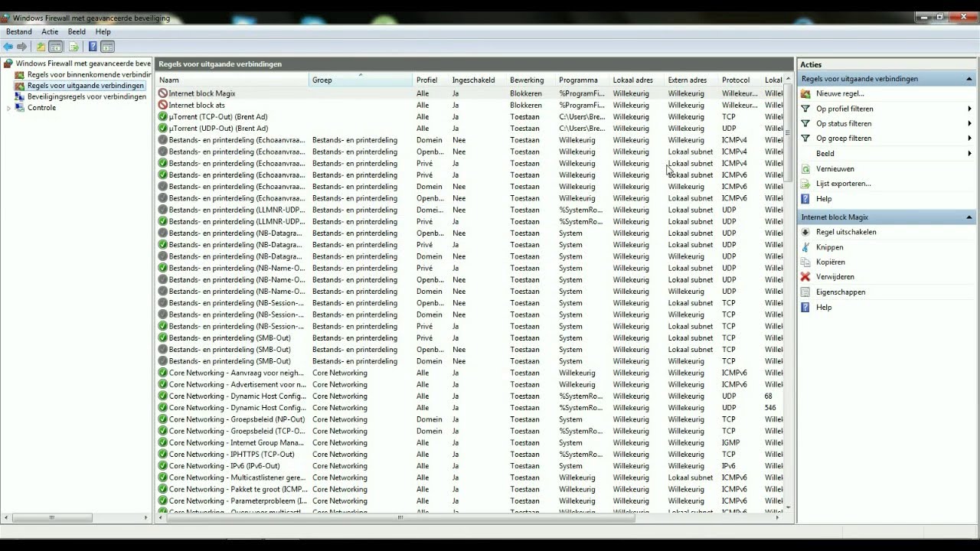Open the Beeld menu in menu bar
Viewport: 980px width, 551px height.
coord(77,32)
